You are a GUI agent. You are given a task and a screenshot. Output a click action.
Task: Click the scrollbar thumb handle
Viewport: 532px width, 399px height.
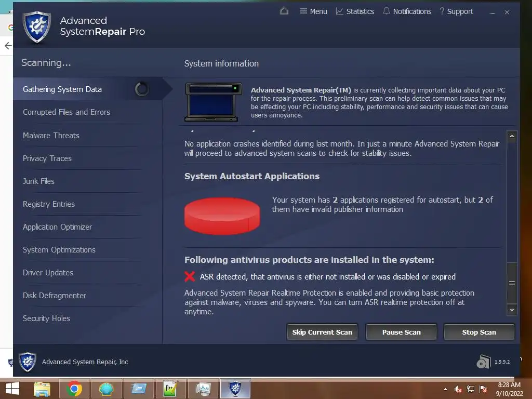[x=512, y=283]
